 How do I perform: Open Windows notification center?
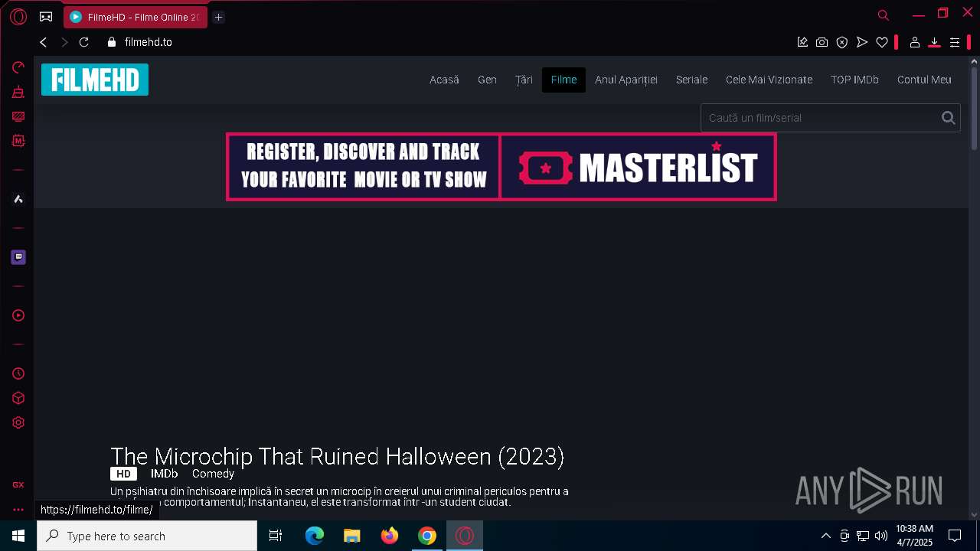click(955, 536)
